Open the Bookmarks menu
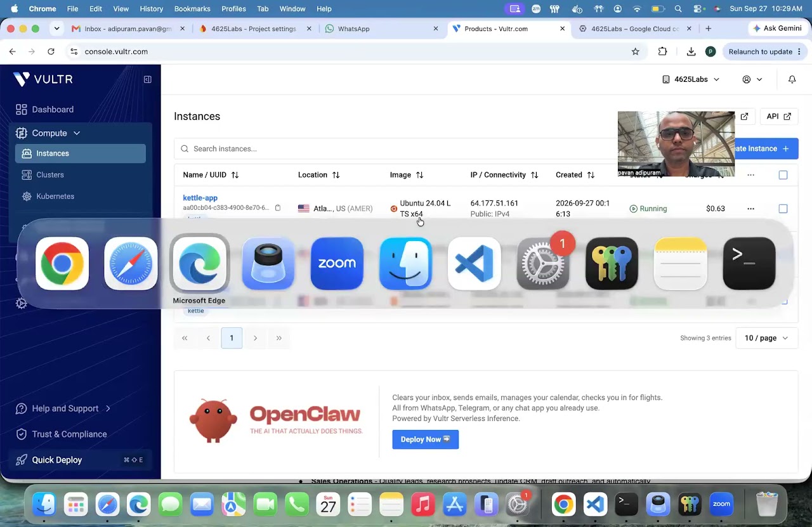The width and height of the screenshot is (812, 527). click(192, 9)
